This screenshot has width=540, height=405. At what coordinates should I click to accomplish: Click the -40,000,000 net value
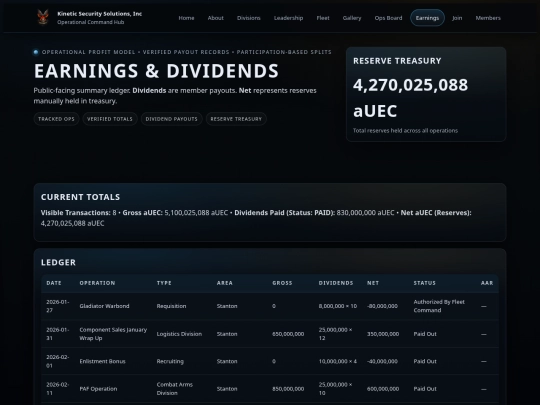tap(382, 361)
